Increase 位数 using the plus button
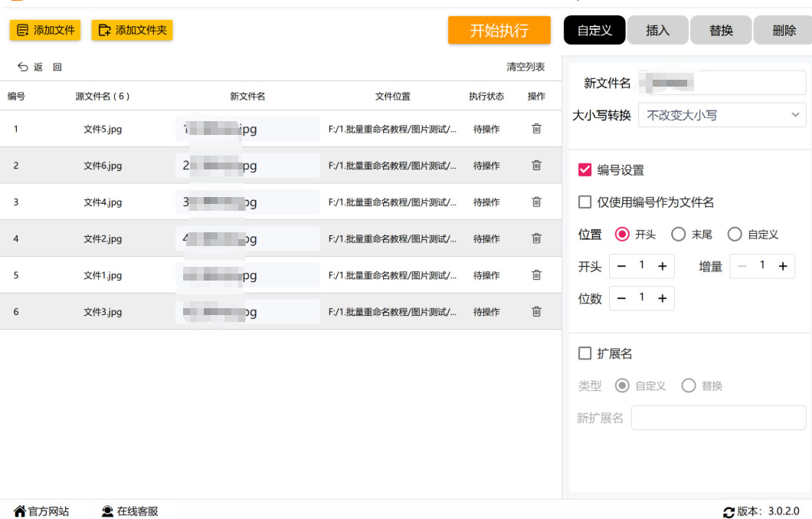The height and width of the screenshot is (519, 812). tap(663, 299)
